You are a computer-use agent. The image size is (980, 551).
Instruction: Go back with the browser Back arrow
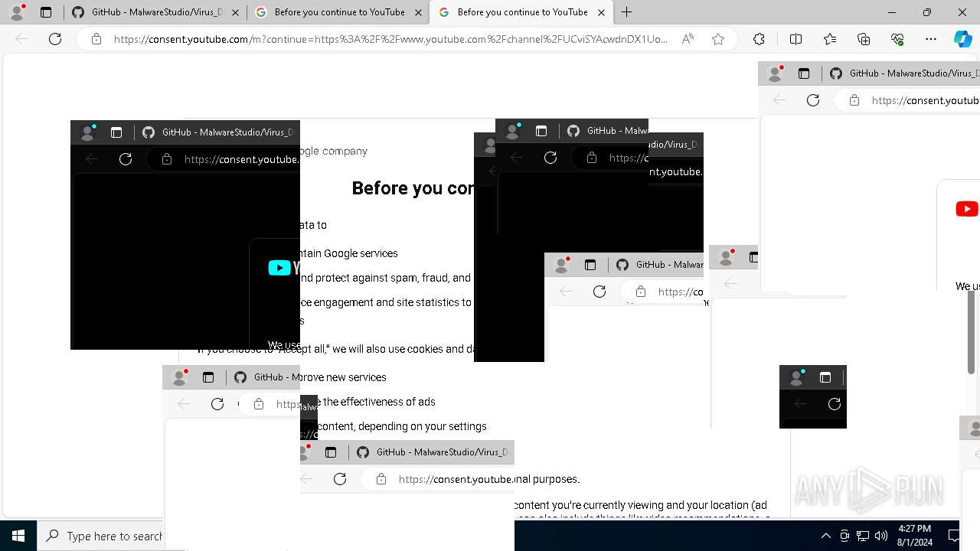click(x=21, y=39)
